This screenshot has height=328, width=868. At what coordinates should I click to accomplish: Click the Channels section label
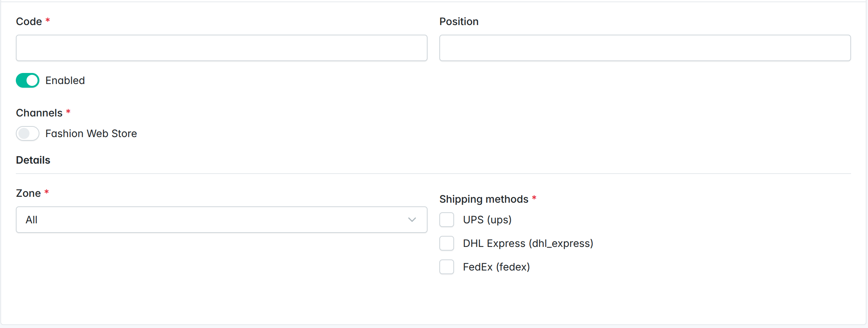pos(39,113)
